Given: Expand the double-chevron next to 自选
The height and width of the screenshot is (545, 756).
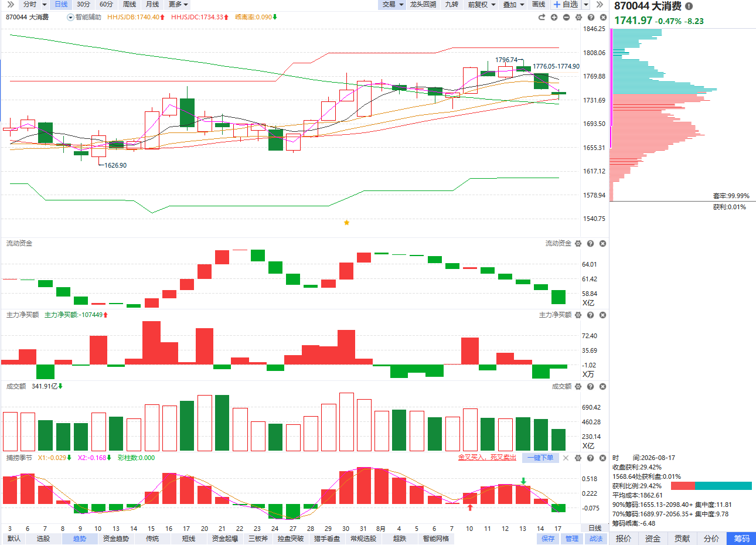Looking at the screenshot, I should point(600,5).
